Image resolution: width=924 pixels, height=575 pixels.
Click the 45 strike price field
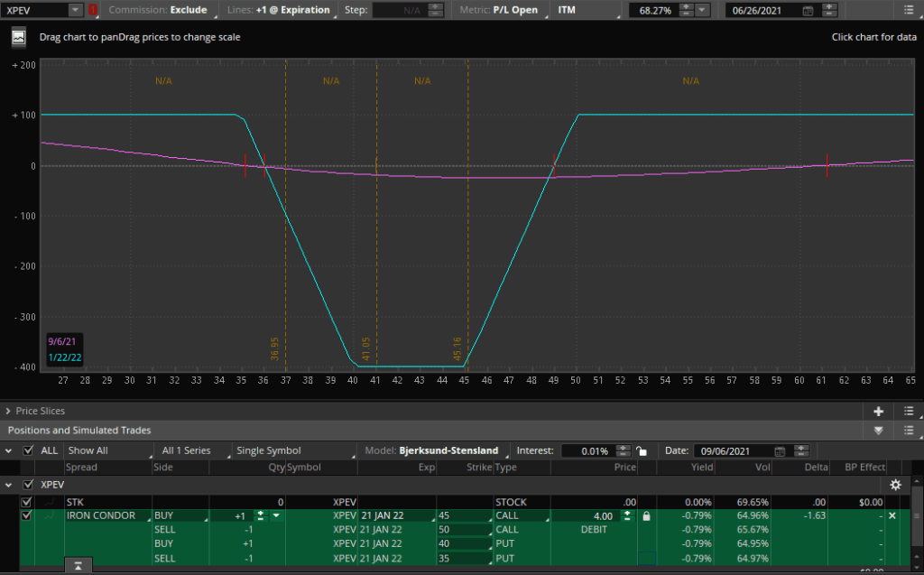pos(463,515)
